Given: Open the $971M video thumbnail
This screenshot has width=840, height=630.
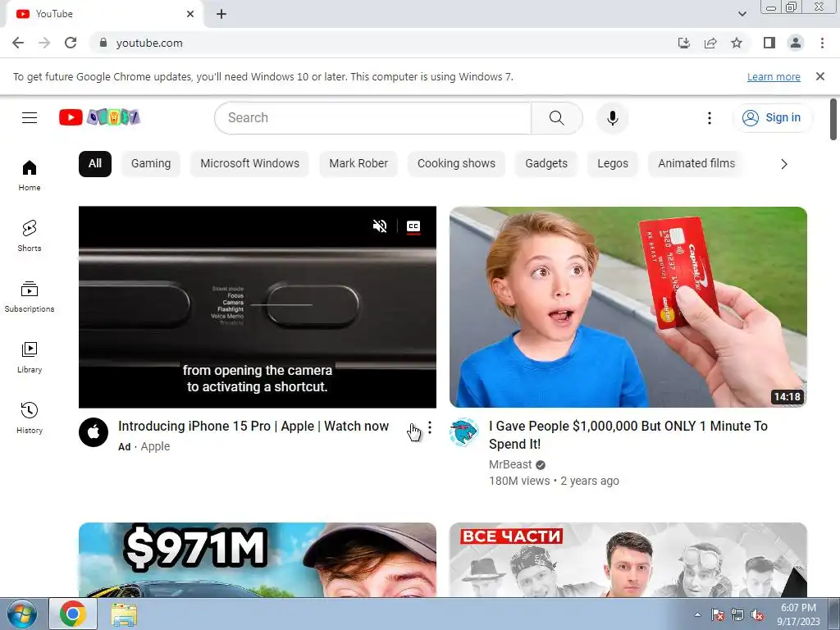Looking at the screenshot, I should pyautogui.click(x=257, y=559).
